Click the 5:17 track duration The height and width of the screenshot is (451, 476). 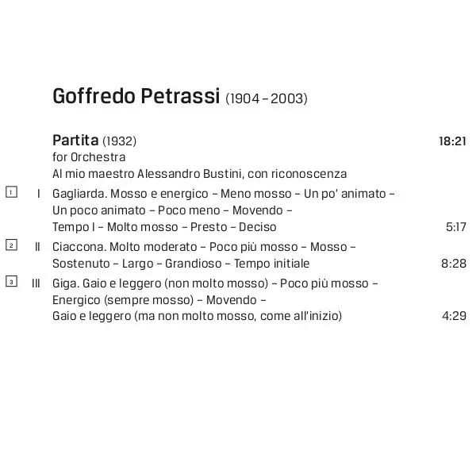coord(456,227)
